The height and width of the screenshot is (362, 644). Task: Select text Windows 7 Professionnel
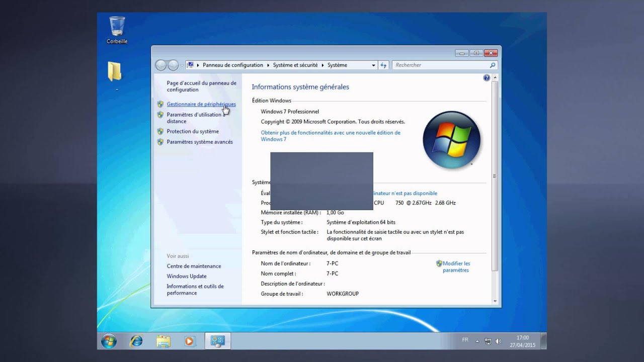tap(290, 112)
